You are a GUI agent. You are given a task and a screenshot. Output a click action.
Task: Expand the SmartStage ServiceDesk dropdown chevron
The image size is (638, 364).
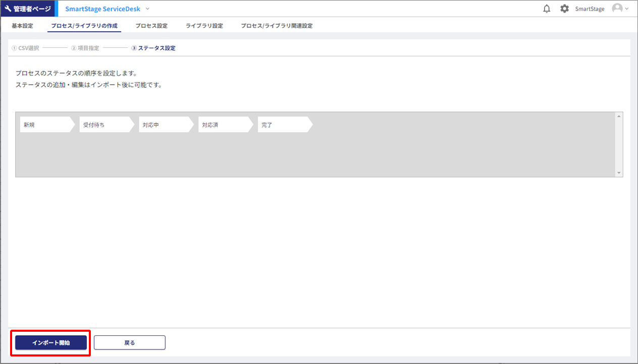147,9
